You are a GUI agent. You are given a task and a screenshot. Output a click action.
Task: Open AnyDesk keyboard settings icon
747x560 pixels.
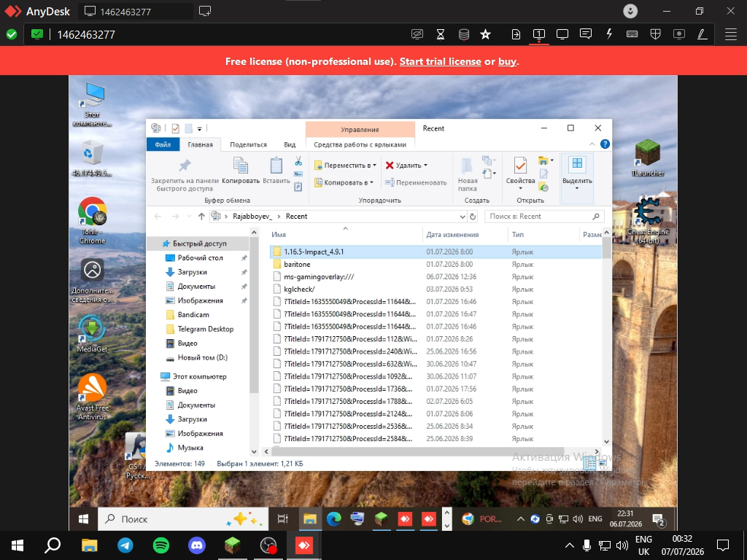pyautogui.click(x=632, y=34)
